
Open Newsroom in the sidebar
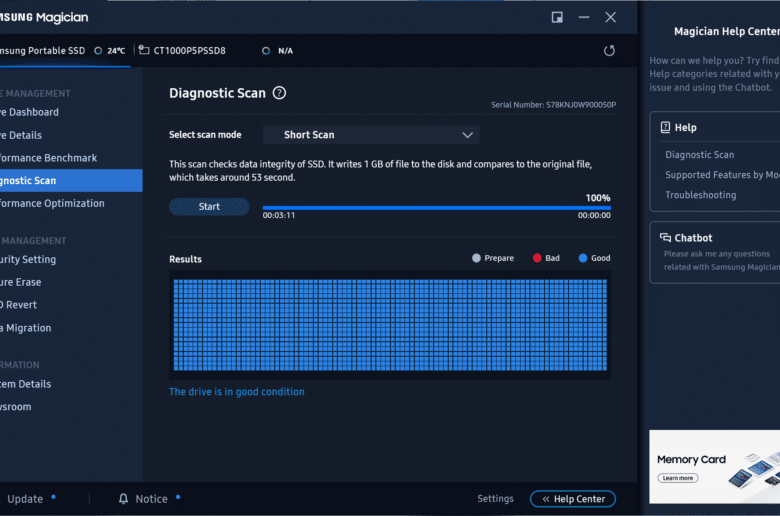point(15,407)
